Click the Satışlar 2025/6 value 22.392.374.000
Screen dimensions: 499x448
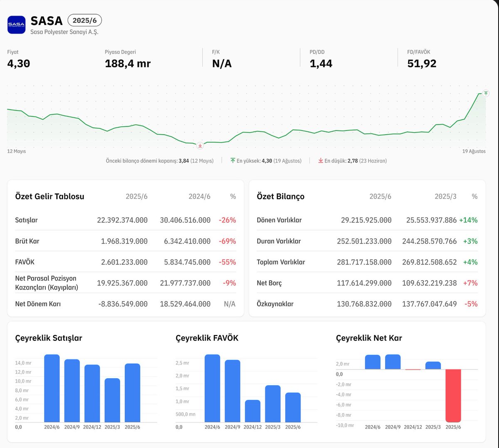point(122,220)
